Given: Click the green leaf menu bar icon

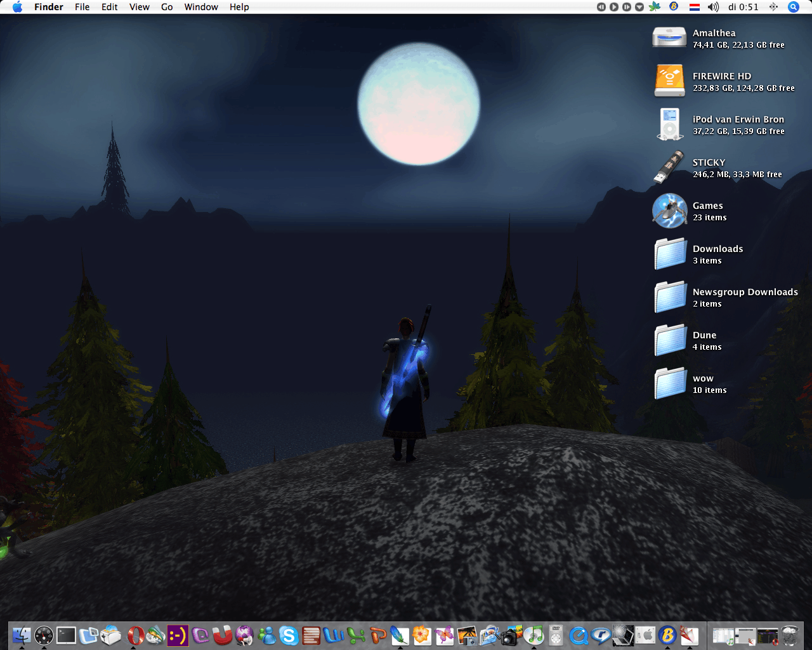Looking at the screenshot, I should [x=655, y=7].
